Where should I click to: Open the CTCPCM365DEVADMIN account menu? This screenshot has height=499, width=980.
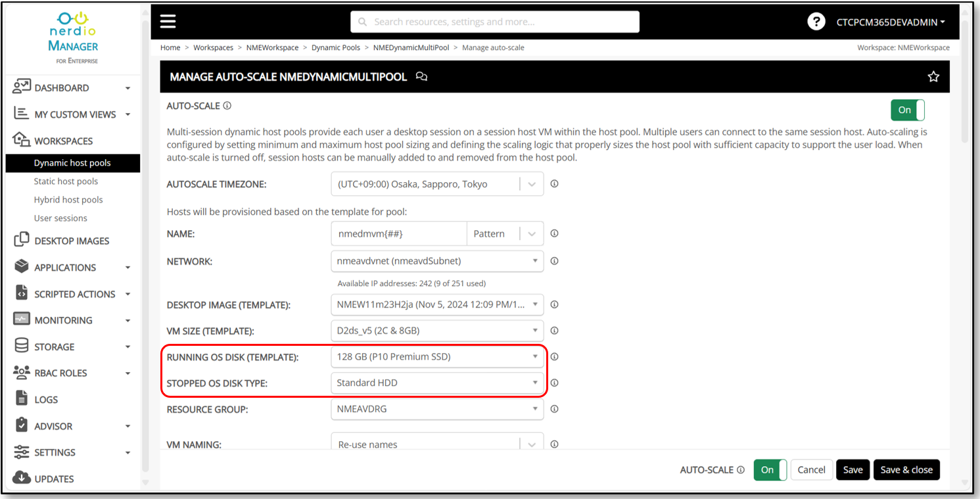(x=890, y=22)
